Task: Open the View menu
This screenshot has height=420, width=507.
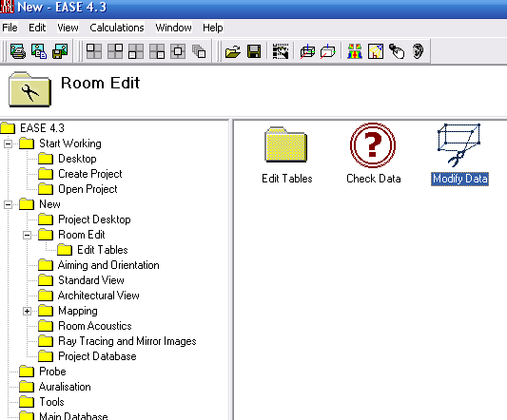Action: point(68,28)
